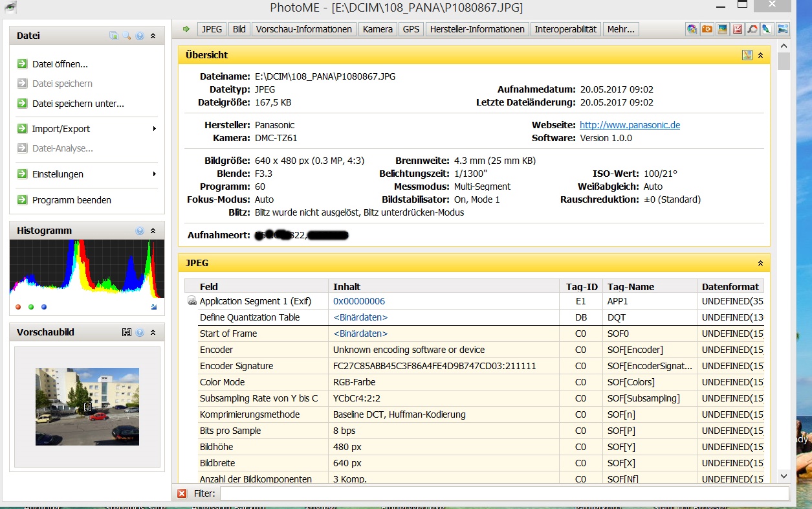Click the Filter text field
Image resolution: width=812 pixels, height=509 pixels.
[503, 494]
